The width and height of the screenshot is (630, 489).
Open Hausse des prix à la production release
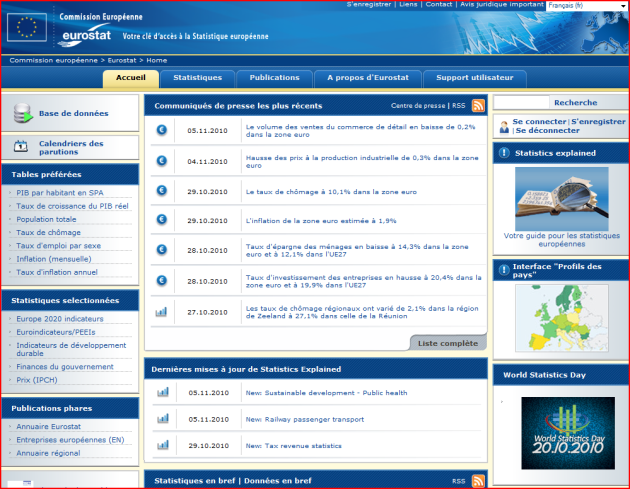pyautogui.click(x=362, y=162)
